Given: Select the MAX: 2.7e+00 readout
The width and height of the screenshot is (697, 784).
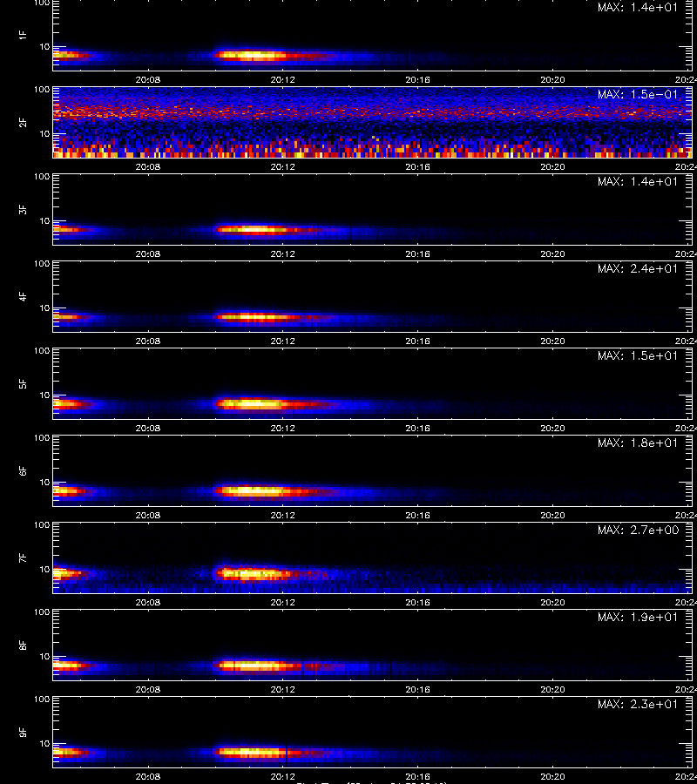Looking at the screenshot, I should pos(638,530).
